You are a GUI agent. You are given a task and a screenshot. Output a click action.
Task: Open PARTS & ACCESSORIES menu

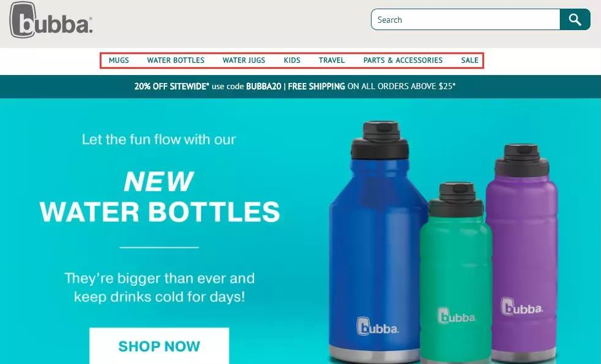[x=403, y=60]
